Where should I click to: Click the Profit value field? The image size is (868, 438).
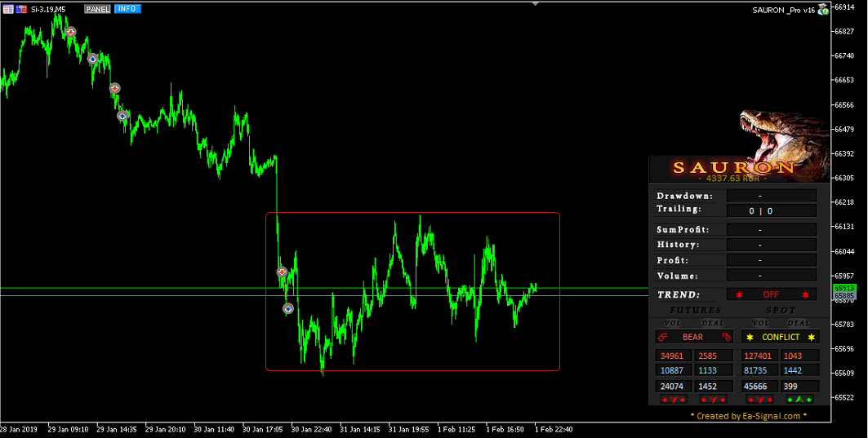click(x=772, y=260)
